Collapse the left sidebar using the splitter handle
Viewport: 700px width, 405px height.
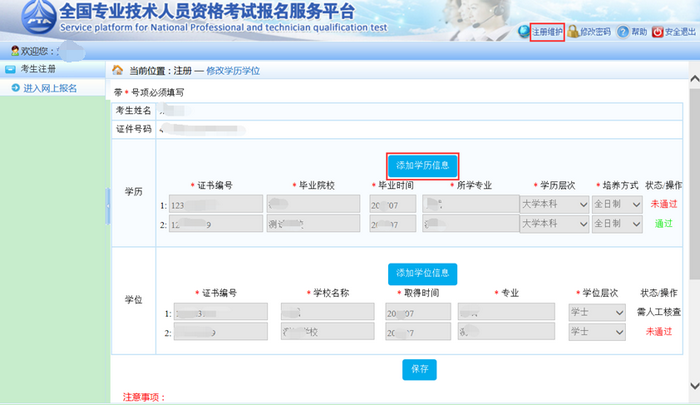point(107,207)
